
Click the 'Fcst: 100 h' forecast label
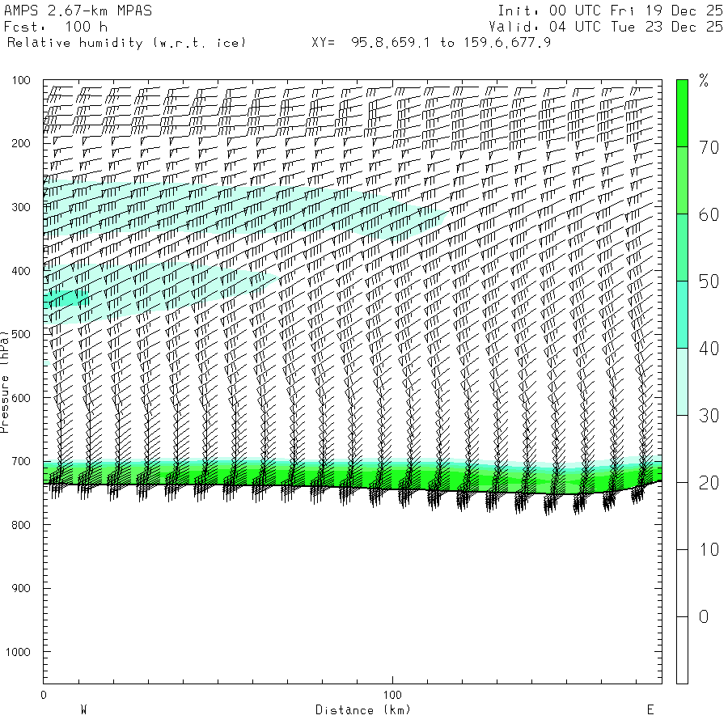(x=56, y=27)
